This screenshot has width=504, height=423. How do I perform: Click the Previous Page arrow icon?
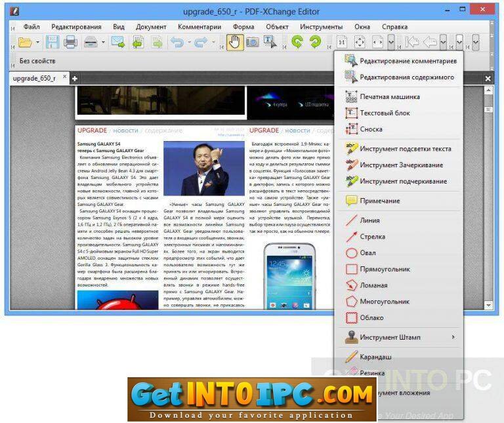coord(430,42)
